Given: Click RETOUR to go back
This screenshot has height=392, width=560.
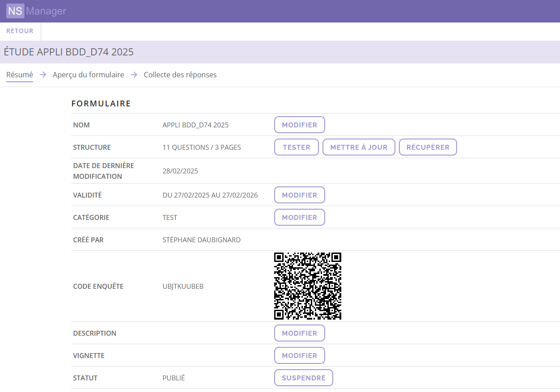Looking at the screenshot, I should (20, 31).
